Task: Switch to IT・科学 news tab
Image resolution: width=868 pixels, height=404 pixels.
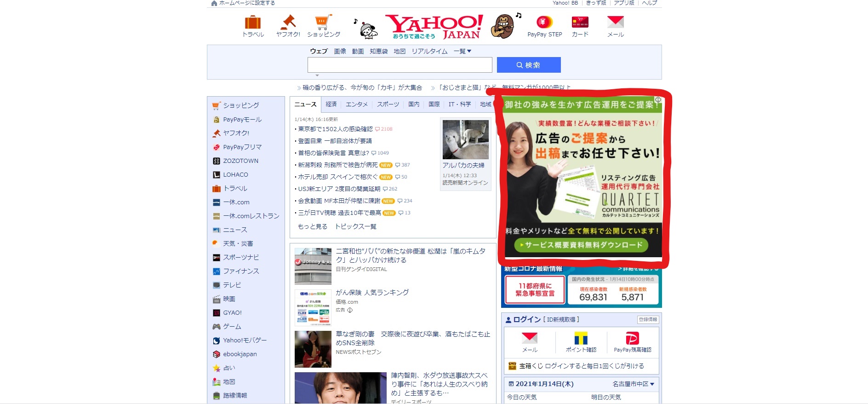Action: 460,104
